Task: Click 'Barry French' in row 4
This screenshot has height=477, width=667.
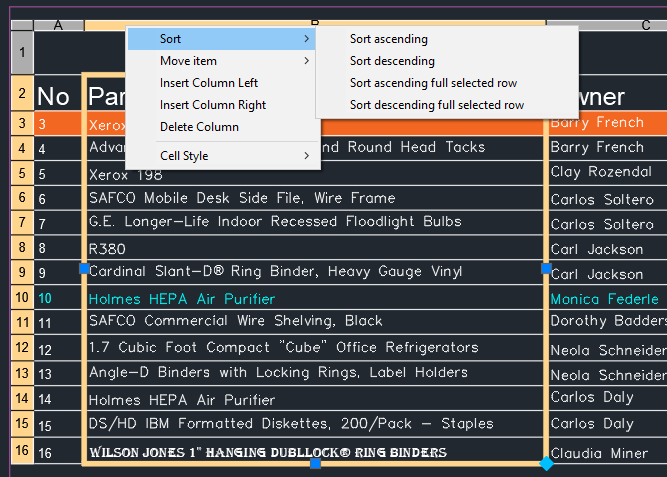Action: point(597,147)
